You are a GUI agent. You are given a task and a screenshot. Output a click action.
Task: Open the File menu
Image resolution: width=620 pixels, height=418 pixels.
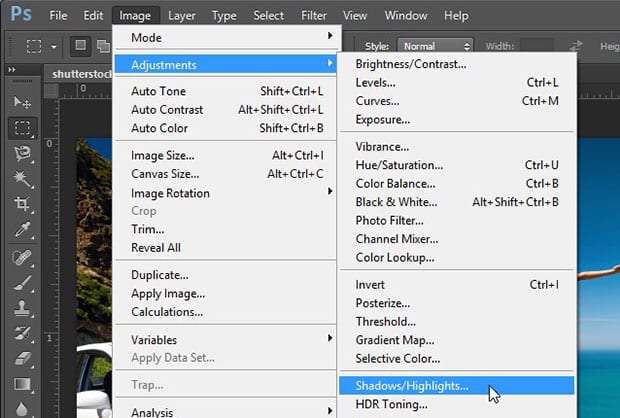point(58,15)
